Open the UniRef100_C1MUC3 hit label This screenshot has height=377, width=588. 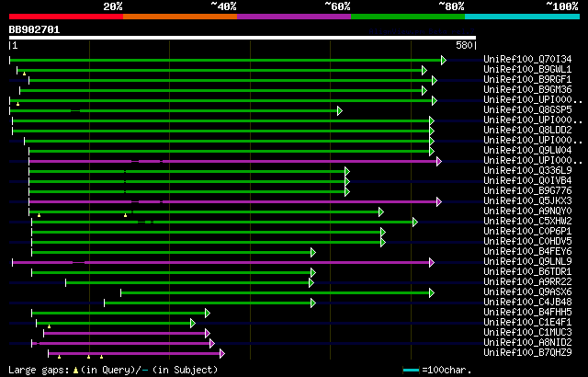point(527,332)
